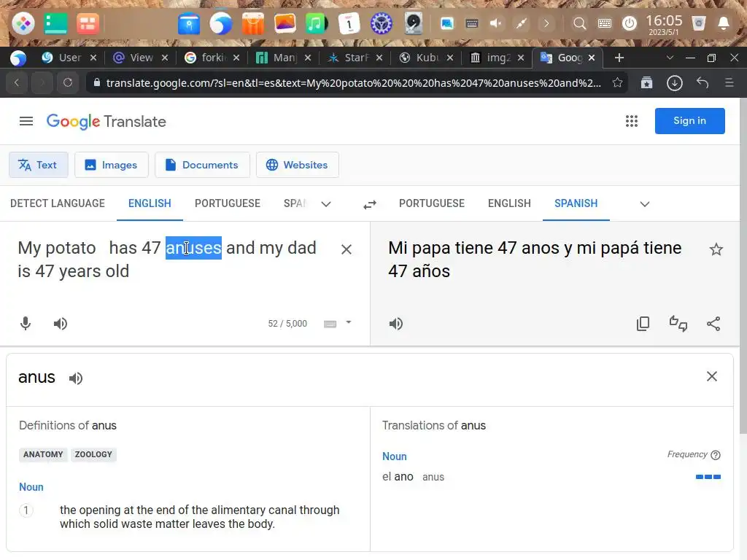Click the browser address bar URL
This screenshot has height=560, width=747.
[353, 83]
